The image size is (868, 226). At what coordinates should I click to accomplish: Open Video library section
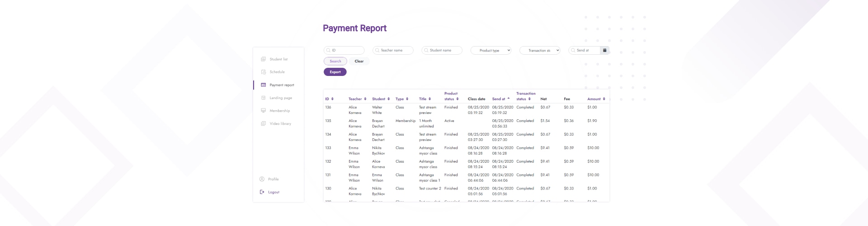[x=280, y=123]
